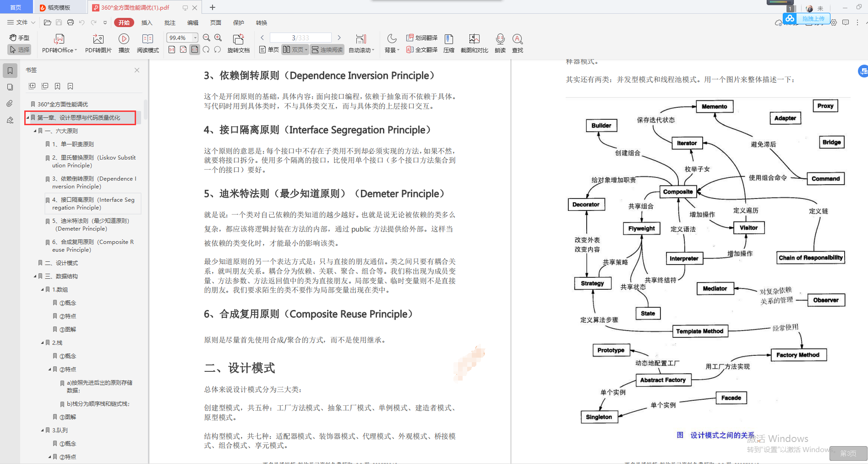
Task: Open the zoom percentage dropdown
Action: (x=195, y=38)
